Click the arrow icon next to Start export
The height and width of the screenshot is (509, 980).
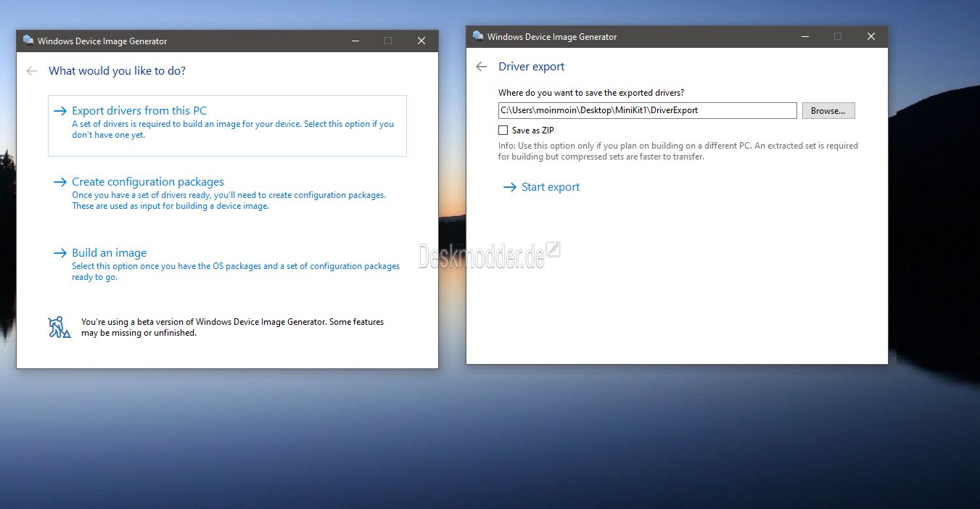tap(509, 187)
